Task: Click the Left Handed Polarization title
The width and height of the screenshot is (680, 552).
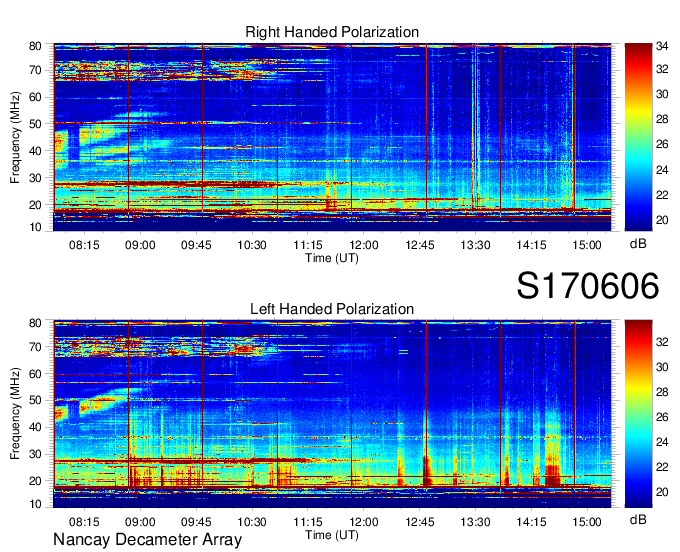Action: [332, 309]
